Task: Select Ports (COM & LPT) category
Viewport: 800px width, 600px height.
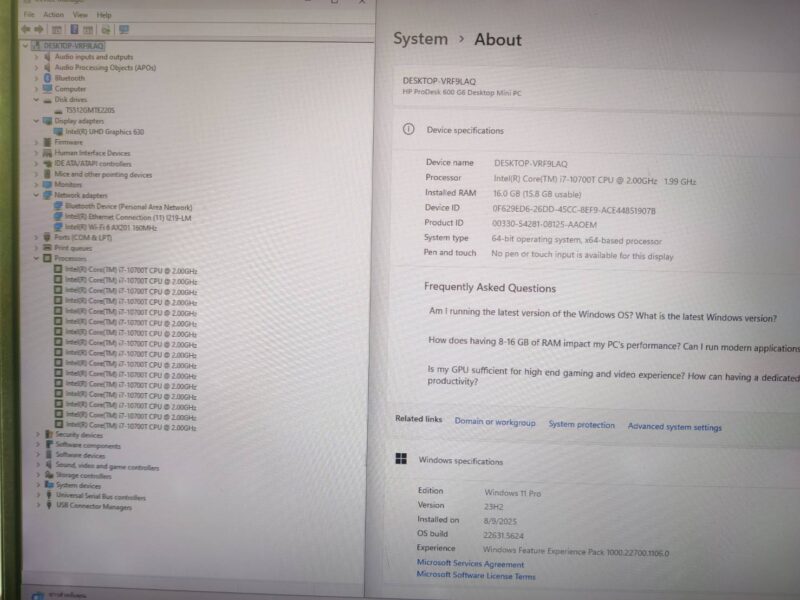Action: pos(83,238)
